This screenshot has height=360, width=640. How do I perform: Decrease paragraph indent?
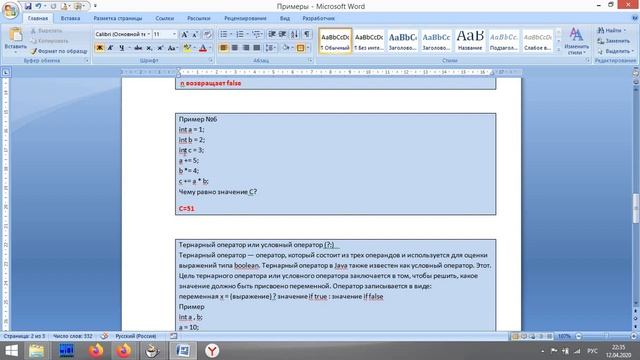tap(272, 34)
